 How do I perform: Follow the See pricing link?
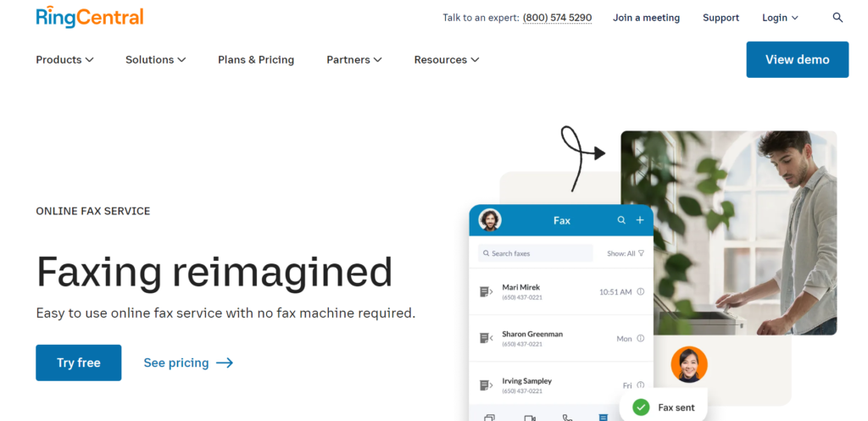pos(188,363)
